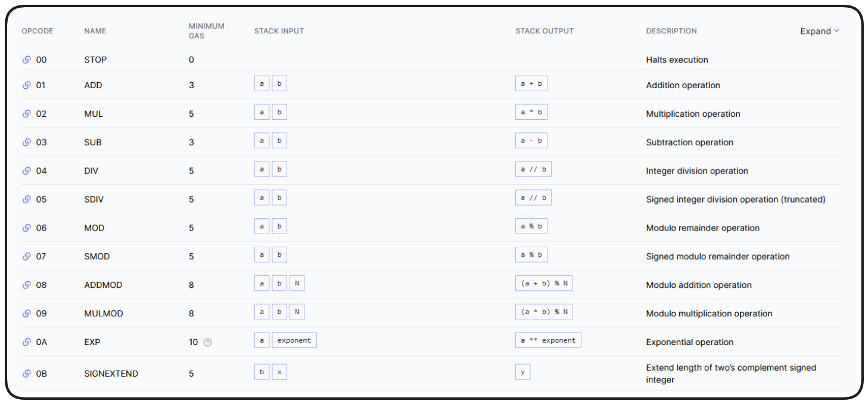
Task: Click the link icon beside opcode 00
Action: click(27, 60)
